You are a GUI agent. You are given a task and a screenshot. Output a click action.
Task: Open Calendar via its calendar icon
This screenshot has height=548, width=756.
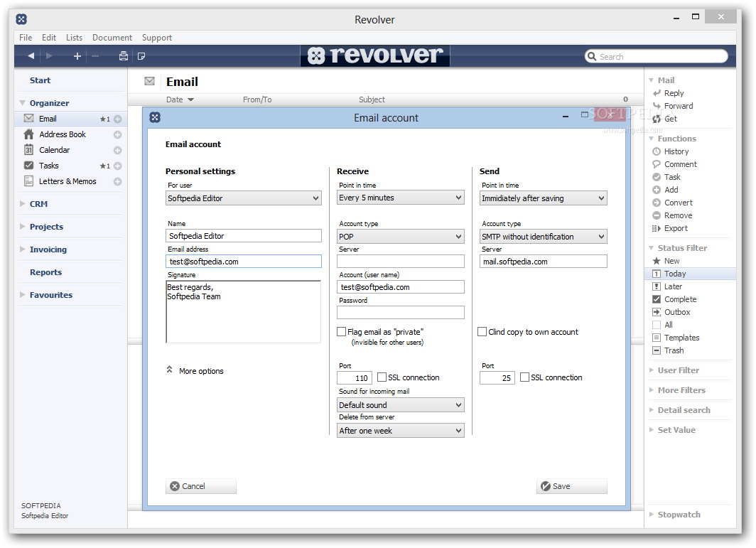click(x=29, y=150)
